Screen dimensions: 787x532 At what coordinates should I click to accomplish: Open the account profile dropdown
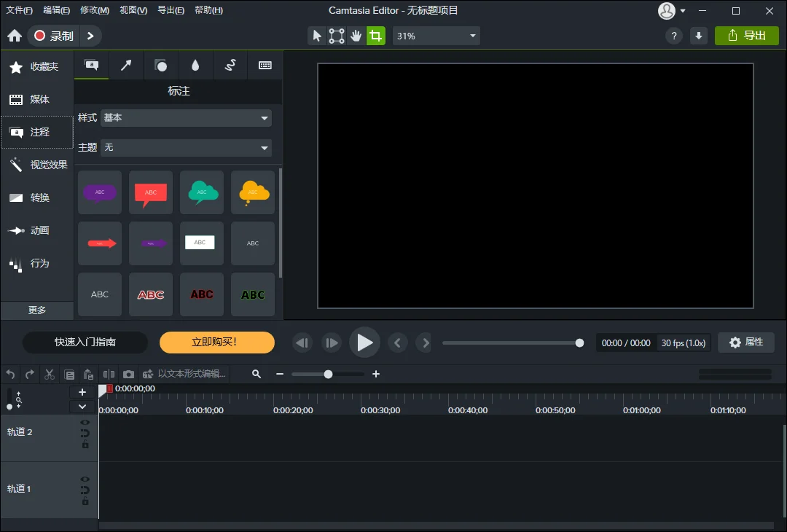pyautogui.click(x=672, y=10)
